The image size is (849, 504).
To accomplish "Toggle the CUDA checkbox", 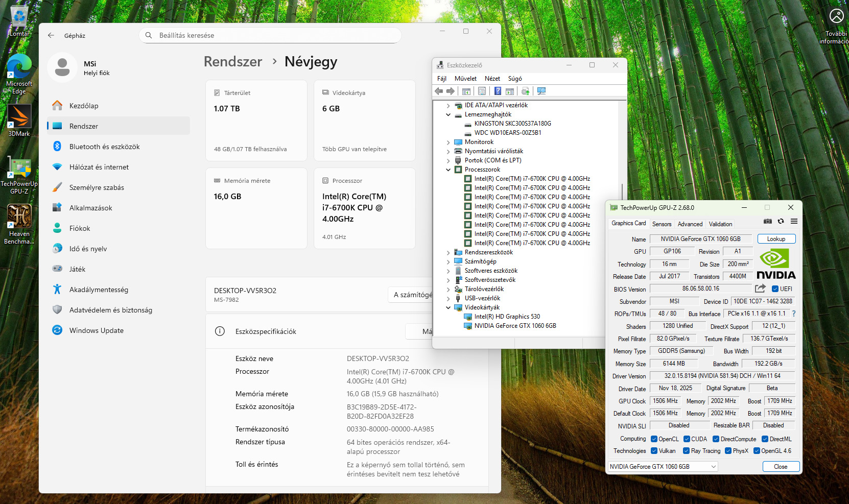I will (687, 439).
